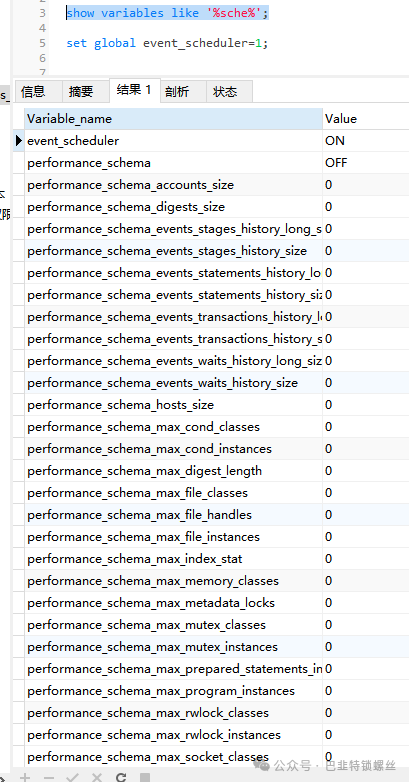Select the event_scheduler row

coord(217,141)
